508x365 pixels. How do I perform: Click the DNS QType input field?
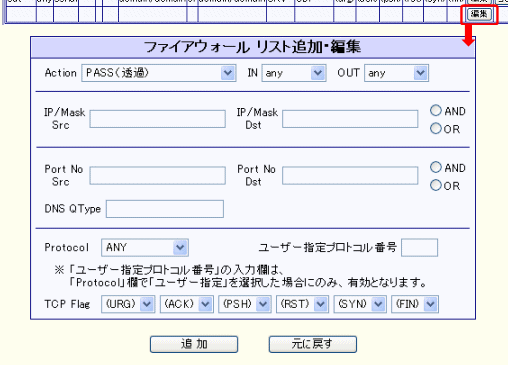pos(165,209)
